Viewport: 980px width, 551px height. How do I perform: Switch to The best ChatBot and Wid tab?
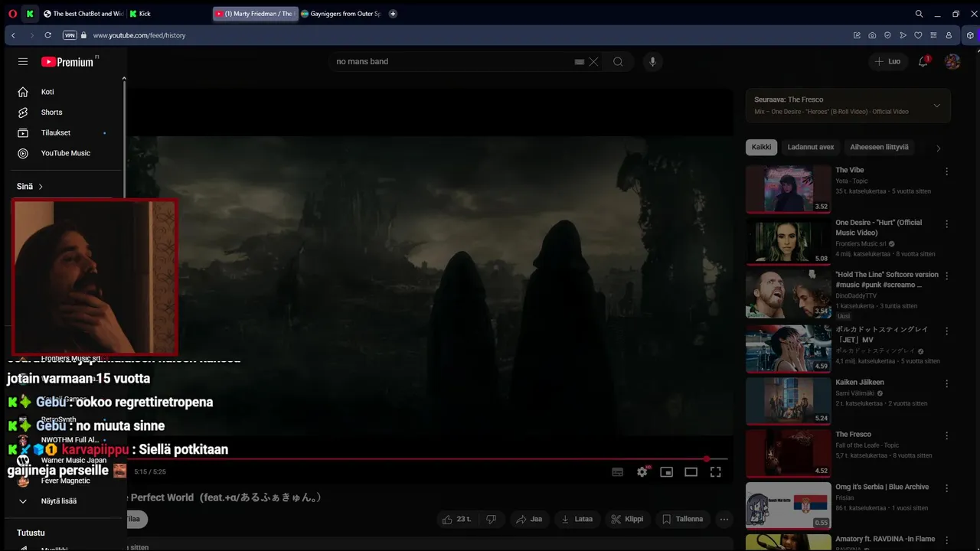[83, 14]
